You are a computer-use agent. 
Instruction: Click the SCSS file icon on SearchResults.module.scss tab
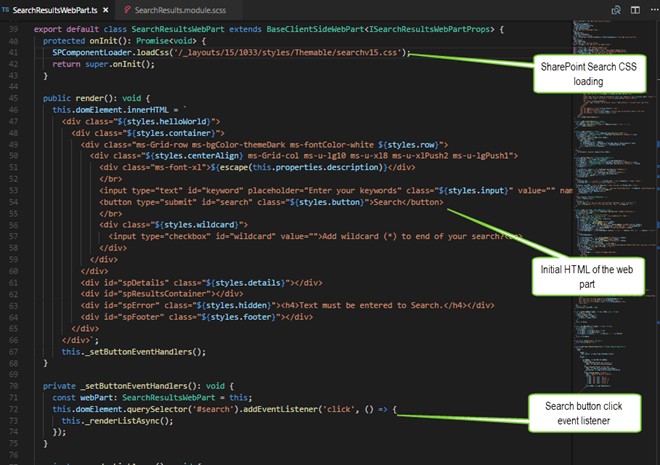[x=127, y=9]
